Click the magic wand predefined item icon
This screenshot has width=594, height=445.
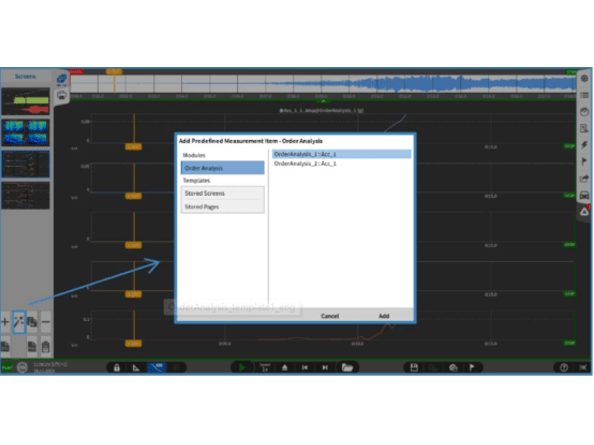click(19, 322)
